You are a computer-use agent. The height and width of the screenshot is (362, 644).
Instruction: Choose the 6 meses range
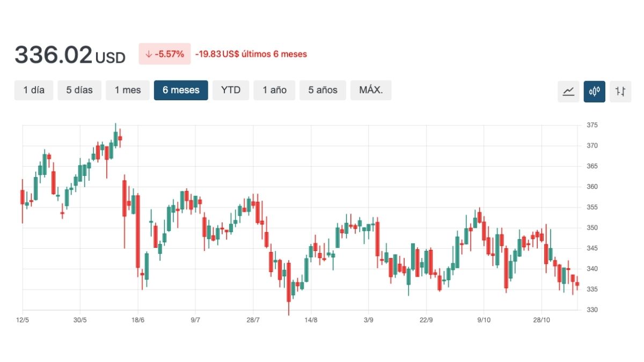181,90
